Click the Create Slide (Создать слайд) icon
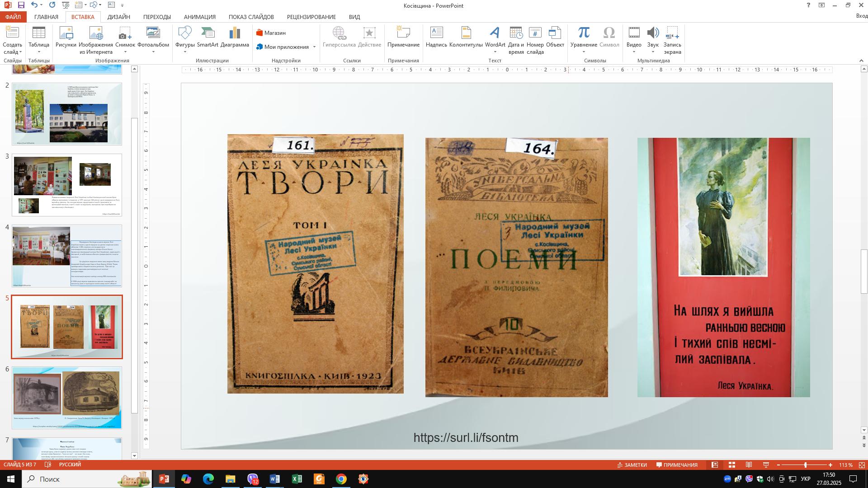The height and width of the screenshot is (488, 868). [x=12, y=40]
